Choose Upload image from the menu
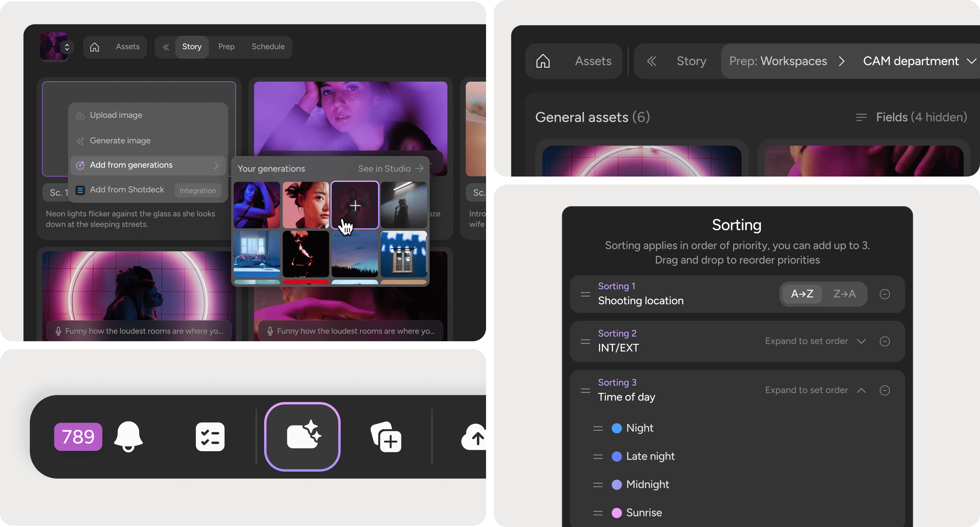The width and height of the screenshot is (980, 527). (x=116, y=115)
